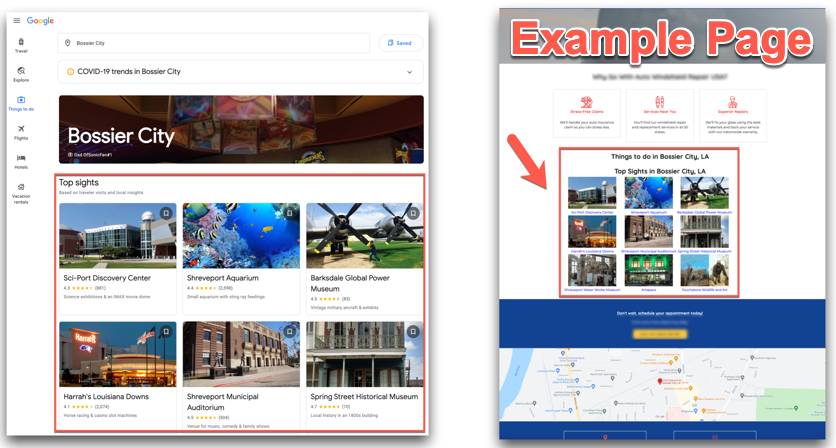Click the Services Near You icon
The width and height of the screenshot is (836, 448).
[660, 102]
